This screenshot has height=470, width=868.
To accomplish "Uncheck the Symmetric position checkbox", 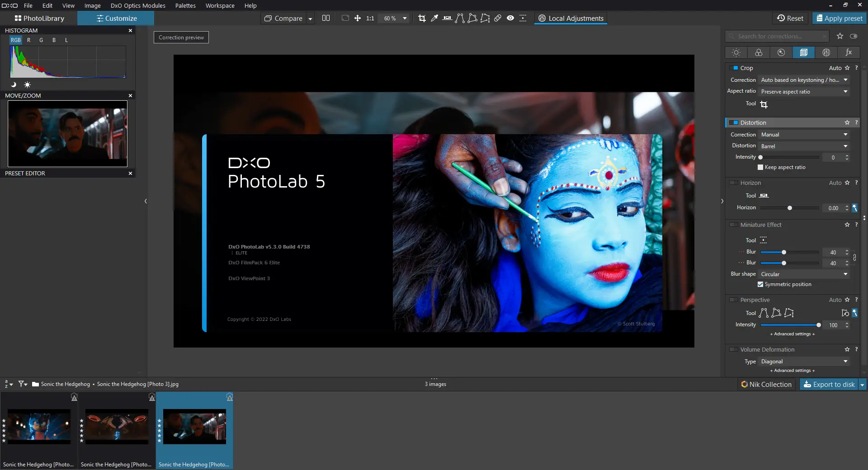I will [760, 284].
